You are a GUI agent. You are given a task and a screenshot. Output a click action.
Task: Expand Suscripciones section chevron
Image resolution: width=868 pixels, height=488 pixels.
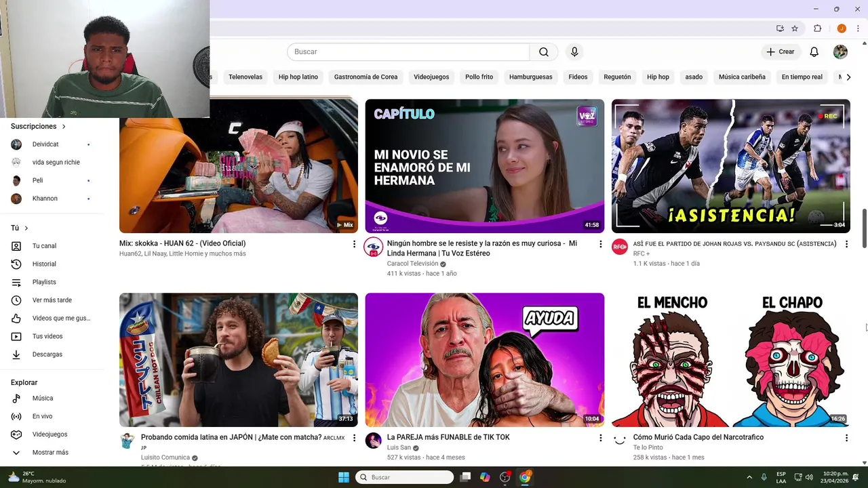[64, 127]
